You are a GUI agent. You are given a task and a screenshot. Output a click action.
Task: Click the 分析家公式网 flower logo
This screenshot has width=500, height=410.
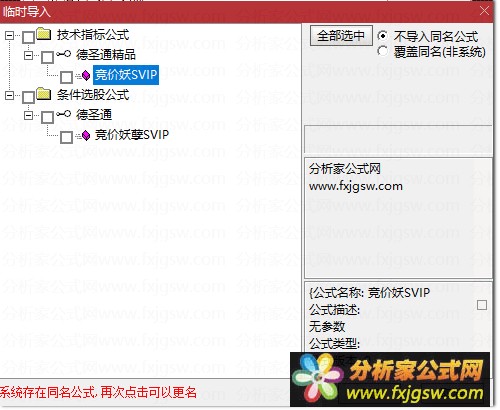tap(317, 378)
